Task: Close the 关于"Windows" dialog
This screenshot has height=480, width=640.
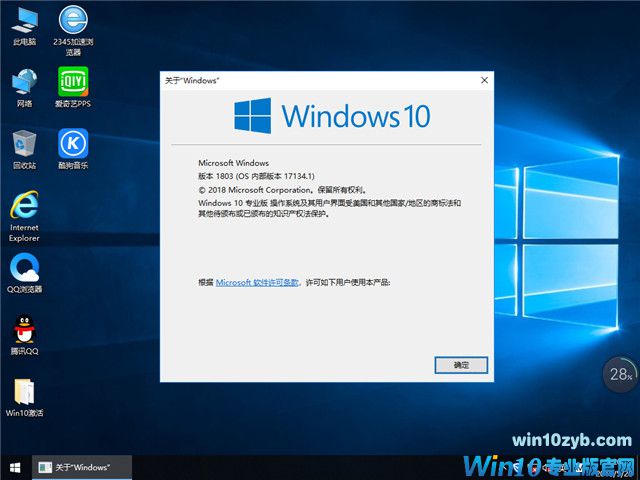Action: tap(484, 80)
